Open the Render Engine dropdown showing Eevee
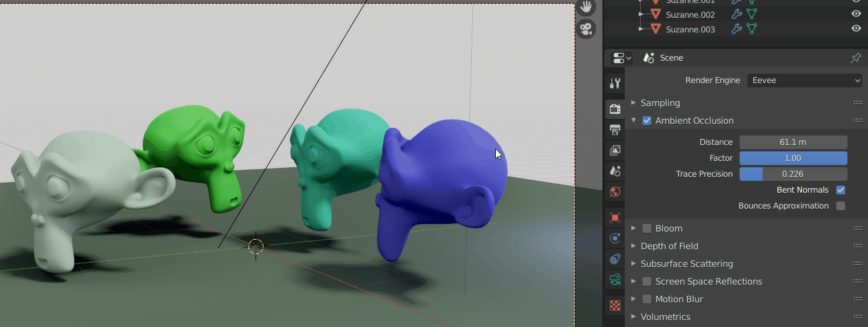This screenshot has width=868, height=327. click(x=805, y=80)
